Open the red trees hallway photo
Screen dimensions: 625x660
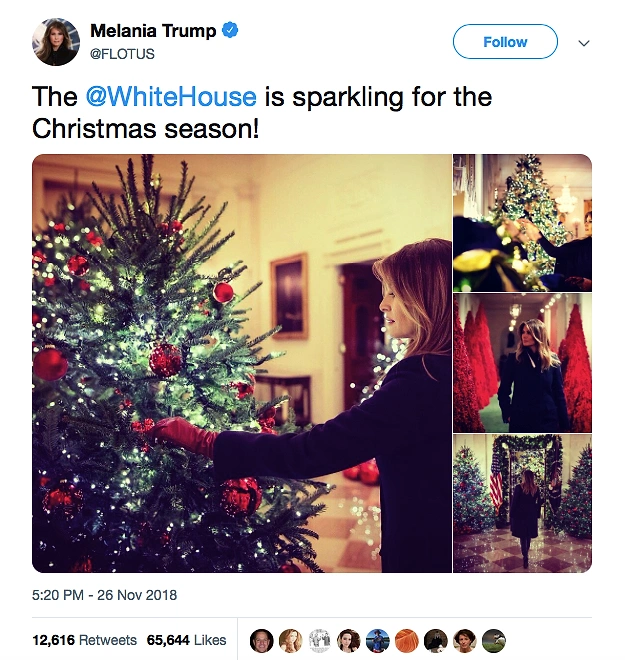[x=522, y=362]
